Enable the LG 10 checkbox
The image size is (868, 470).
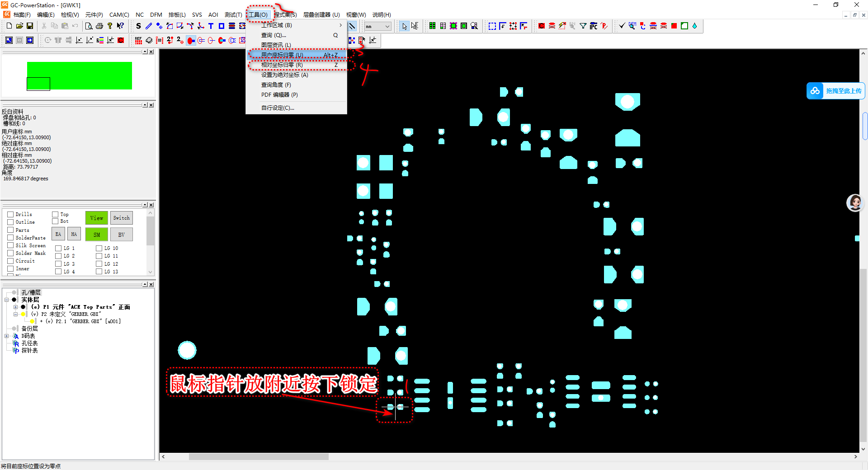pyautogui.click(x=99, y=248)
